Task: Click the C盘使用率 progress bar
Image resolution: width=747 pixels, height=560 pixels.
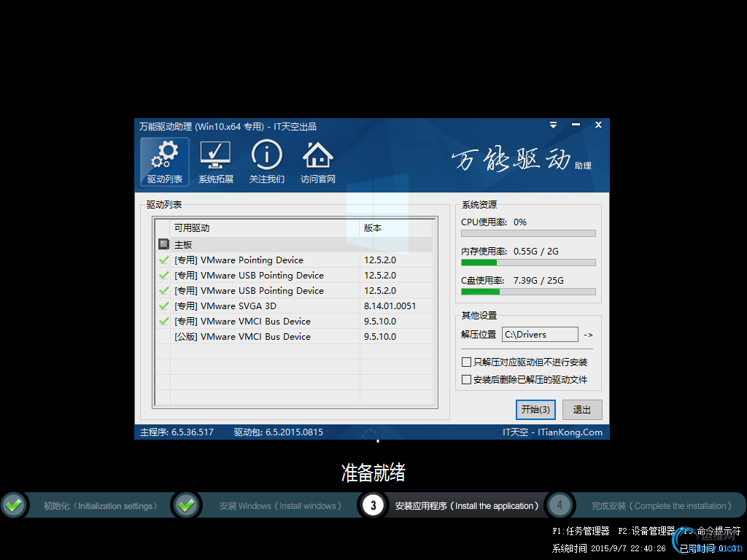Action: pyautogui.click(x=528, y=292)
